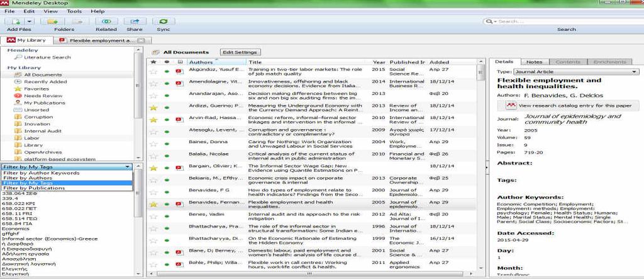Screen dimensions: 644x279
Task: Toggle read status dot for Balalia row
Action: point(167,156)
